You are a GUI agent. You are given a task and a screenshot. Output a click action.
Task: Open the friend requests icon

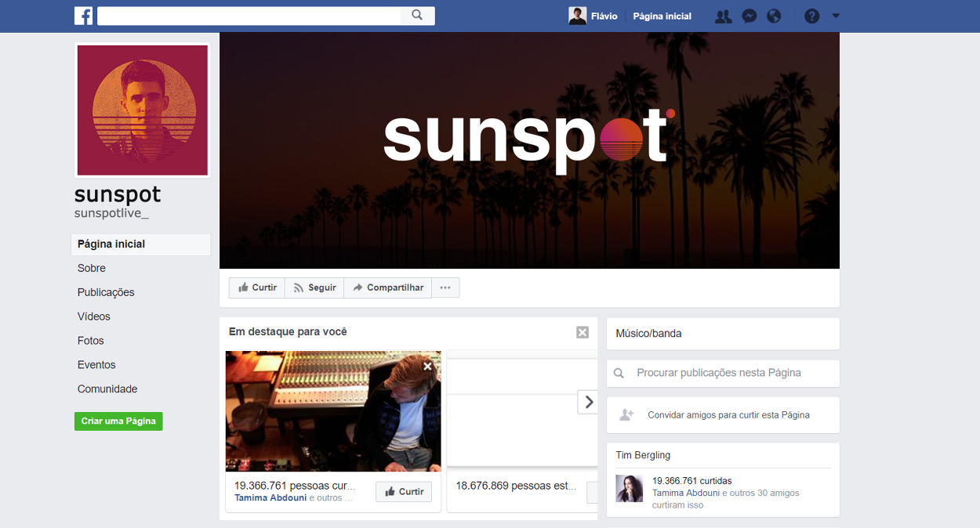pyautogui.click(x=723, y=16)
